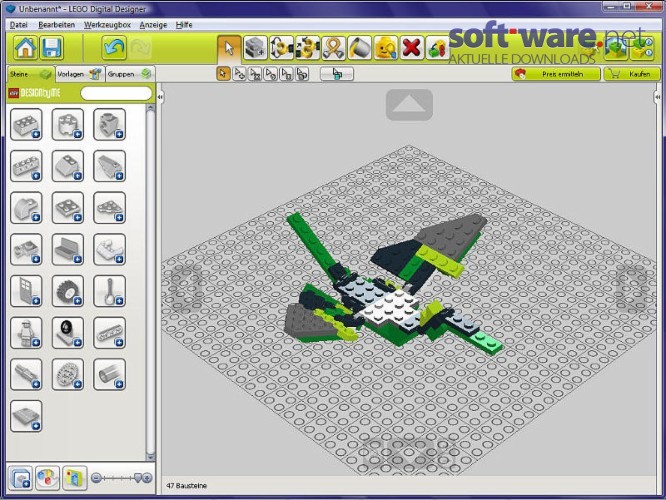Screen dimensions: 666x500
Task: Enable multiple selection mode
Action: 239,74
